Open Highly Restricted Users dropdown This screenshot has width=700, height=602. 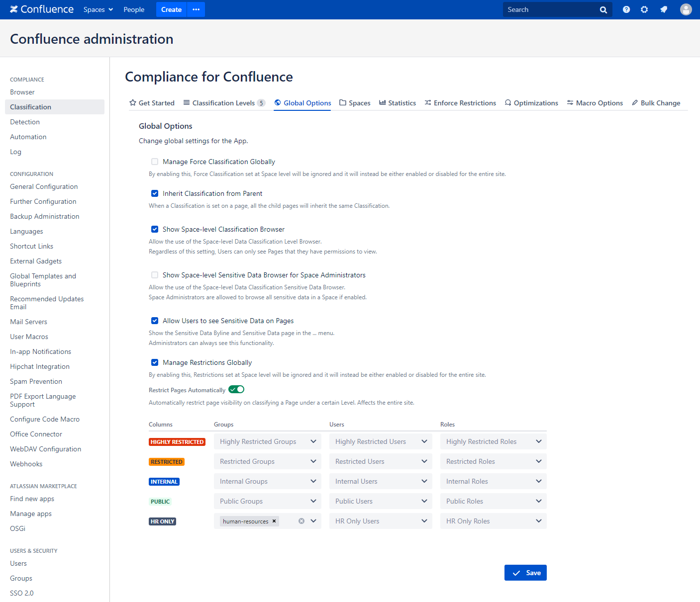click(381, 441)
